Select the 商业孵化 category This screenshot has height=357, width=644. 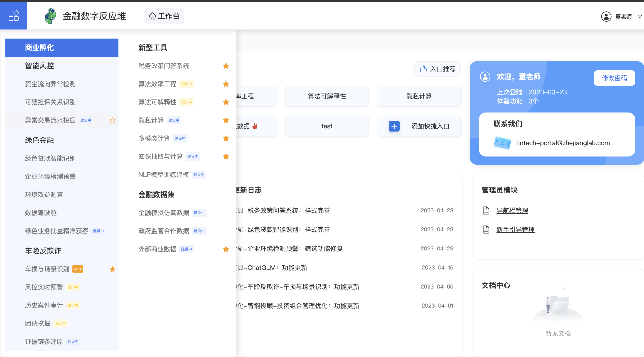[62, 47]
